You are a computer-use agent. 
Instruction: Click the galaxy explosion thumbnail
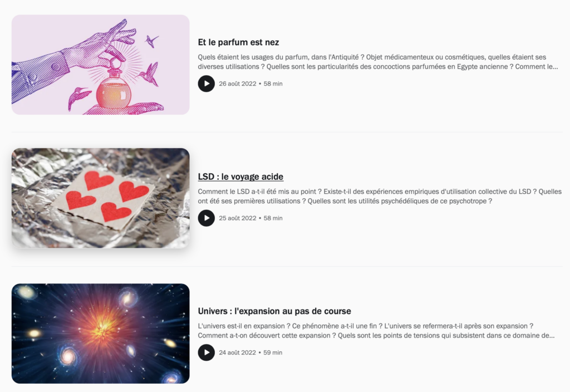(x=101, y=334)
